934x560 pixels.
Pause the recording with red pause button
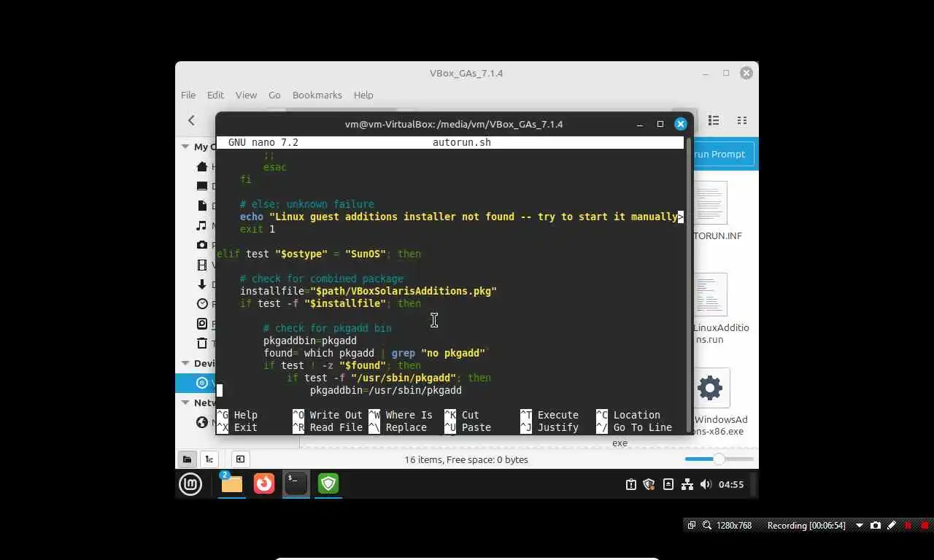908,525
